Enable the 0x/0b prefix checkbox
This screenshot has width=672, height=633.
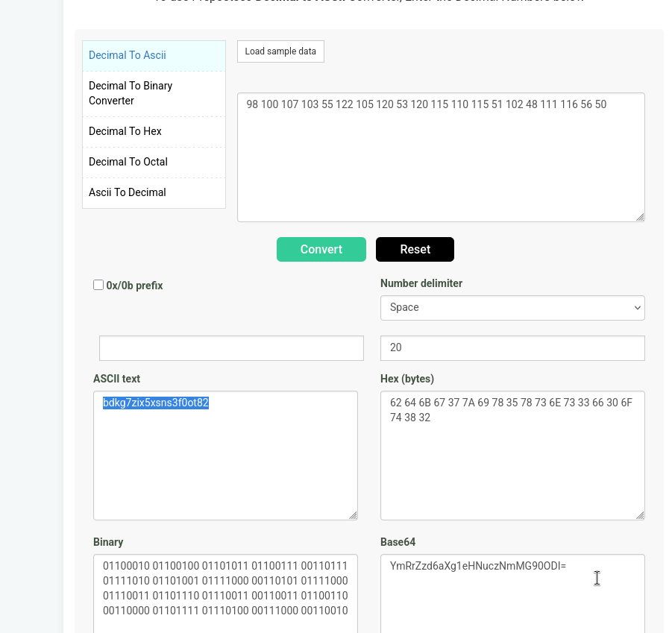click(98, 285)
